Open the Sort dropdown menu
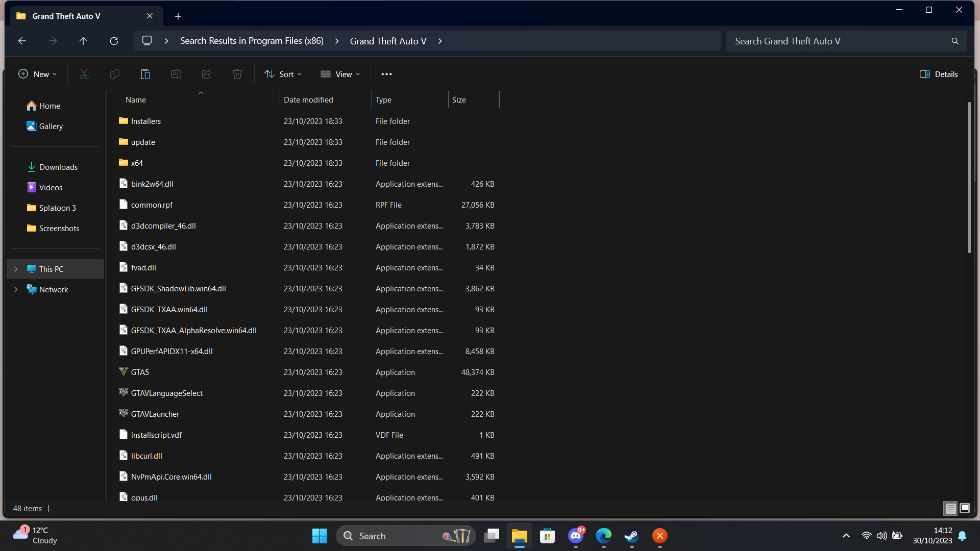 pos(283,74)
